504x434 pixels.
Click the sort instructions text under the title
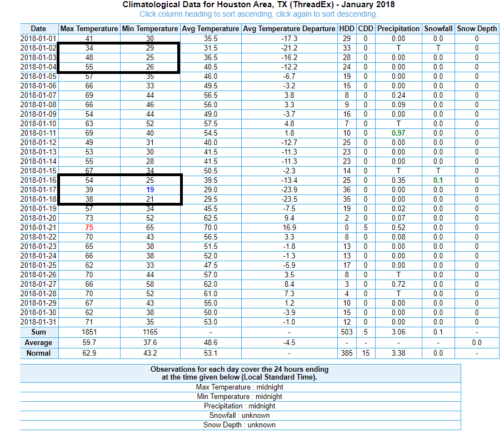tap(258, 14)
